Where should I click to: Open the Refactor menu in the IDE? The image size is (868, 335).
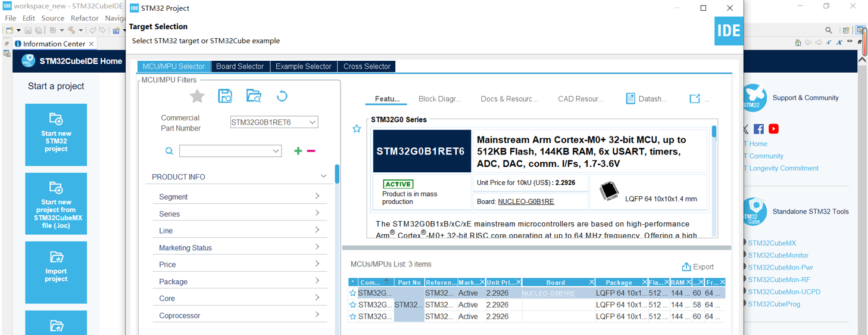click(85, 18)
